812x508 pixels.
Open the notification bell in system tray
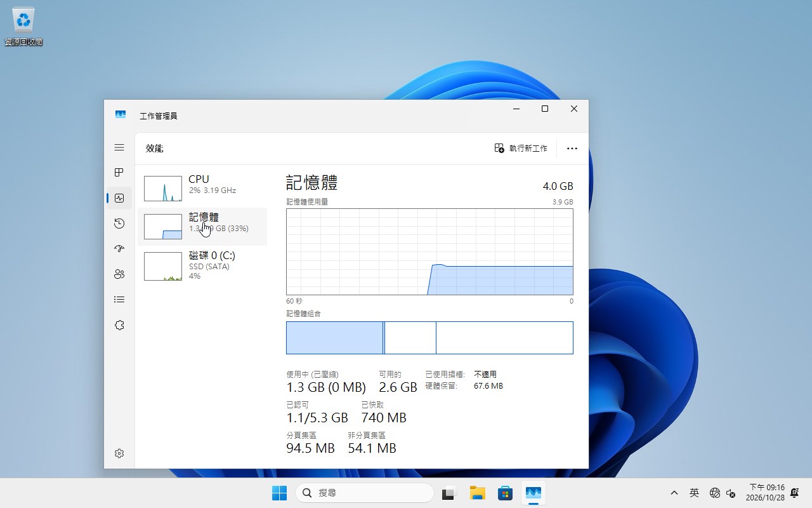coord(794,493)
